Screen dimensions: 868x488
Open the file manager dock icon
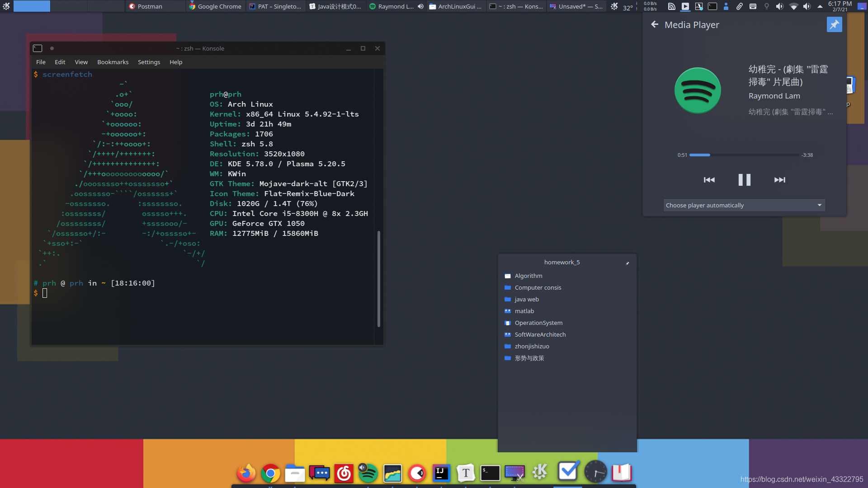click(x=295, y=473)
